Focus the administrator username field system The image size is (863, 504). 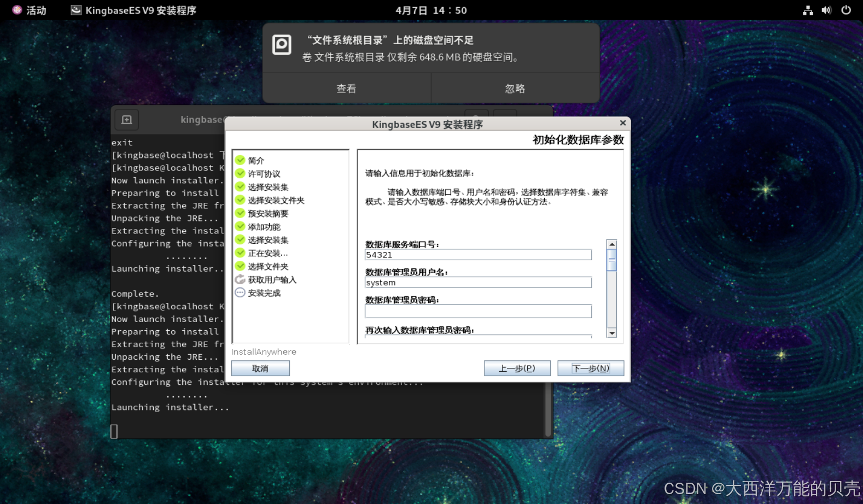(478, 283)
